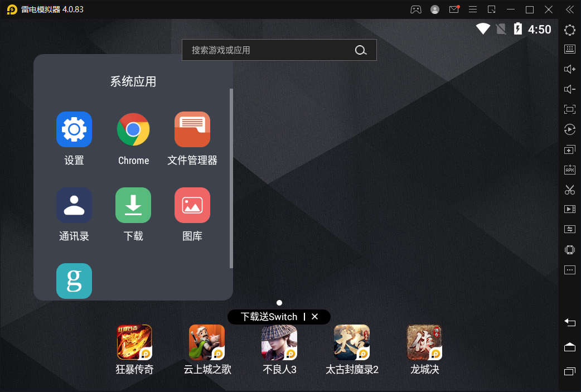Rotate the emulator screen
The width and height of the screenshot is (581, 392).
tap(569, 129)
